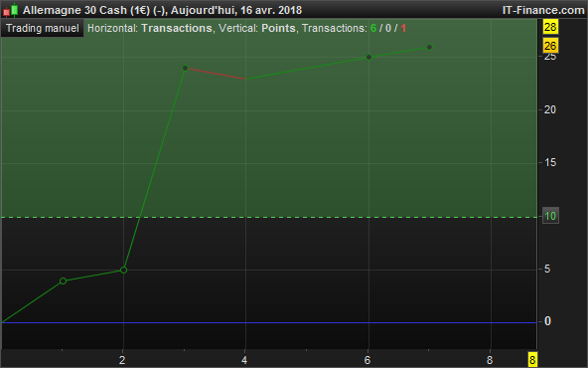Image resolution: width=588 pixels, height=368 pixels.
Task: Click the green 10 level marker
Action: (x=550, y=216)
